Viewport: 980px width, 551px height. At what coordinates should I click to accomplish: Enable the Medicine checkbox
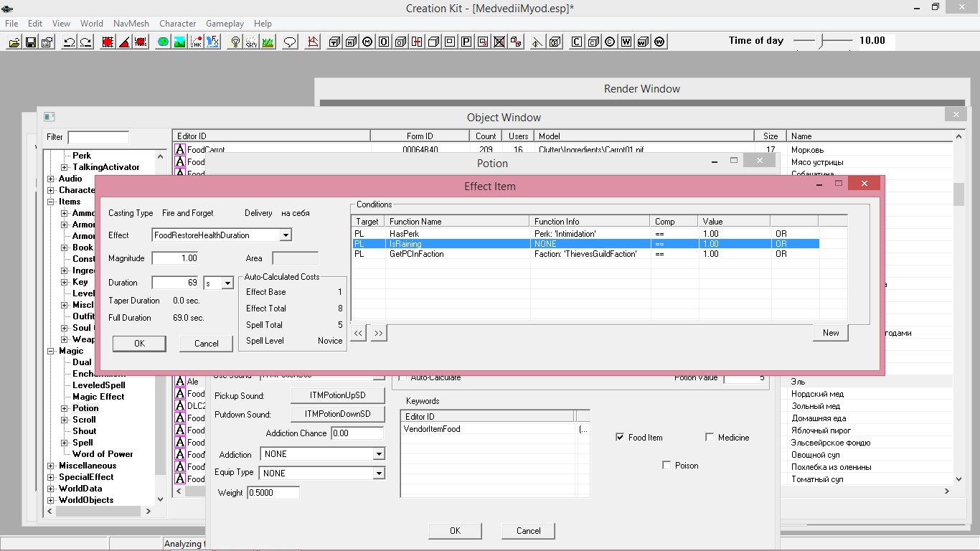point(710,437)
